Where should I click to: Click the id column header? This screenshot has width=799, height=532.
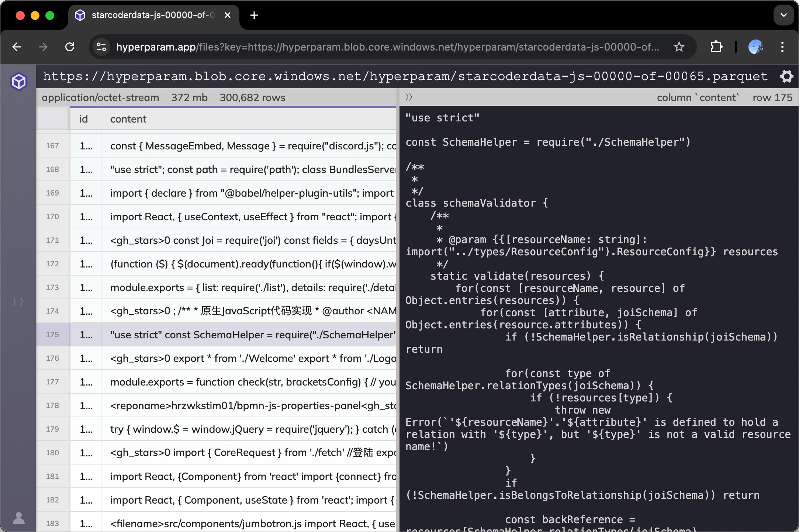click(x=84, y=119)
